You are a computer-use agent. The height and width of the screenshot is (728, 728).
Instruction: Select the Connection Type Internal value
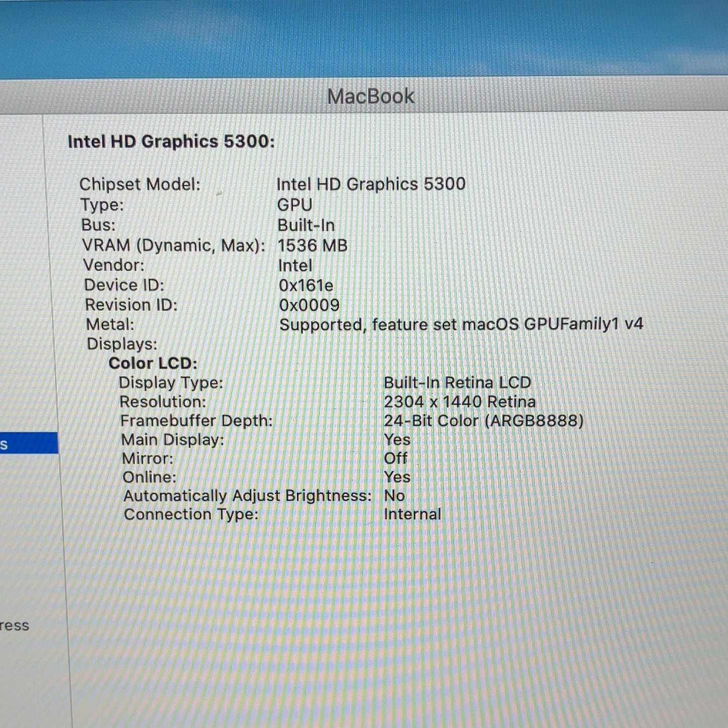412,514
